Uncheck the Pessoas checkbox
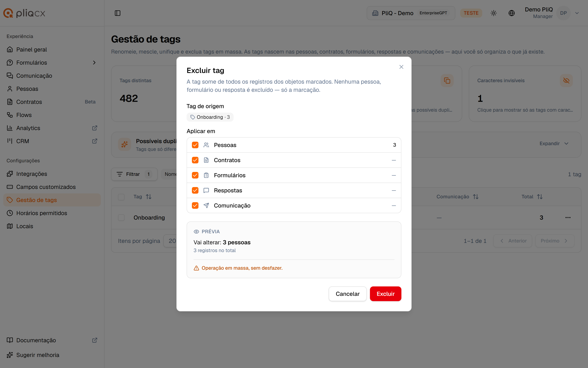588x368 pixels. pos(195,145)
